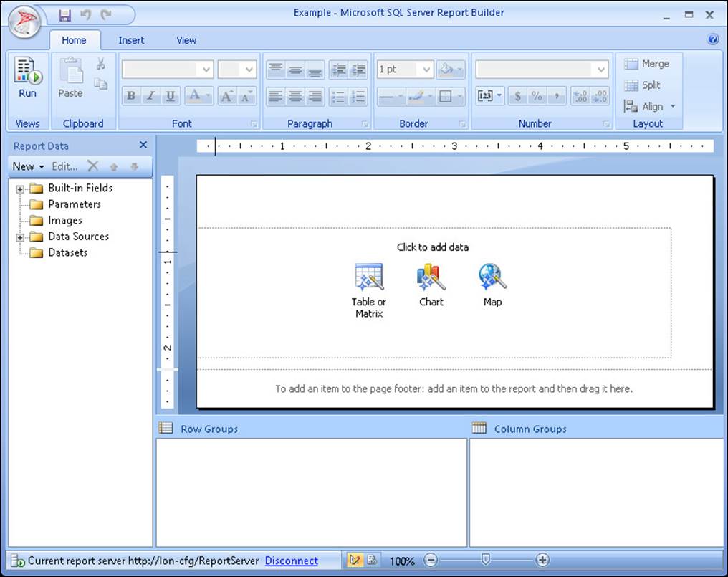Open the number format combo box
The height and width of the screenshot is (577, 728).
pyautogui.click(x=542, y=70)
